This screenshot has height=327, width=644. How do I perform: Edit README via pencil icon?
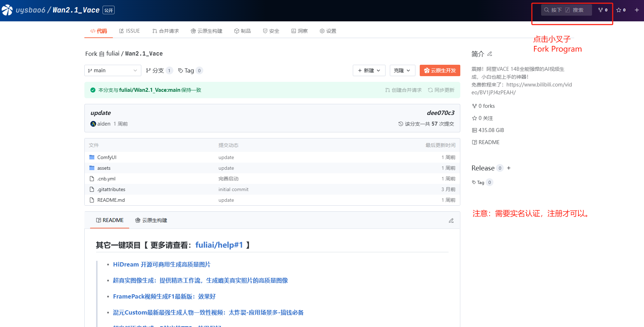451,221
